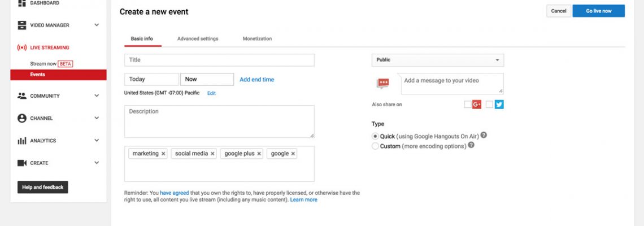Expand the Video Manager section chevron

coord(97,25)
